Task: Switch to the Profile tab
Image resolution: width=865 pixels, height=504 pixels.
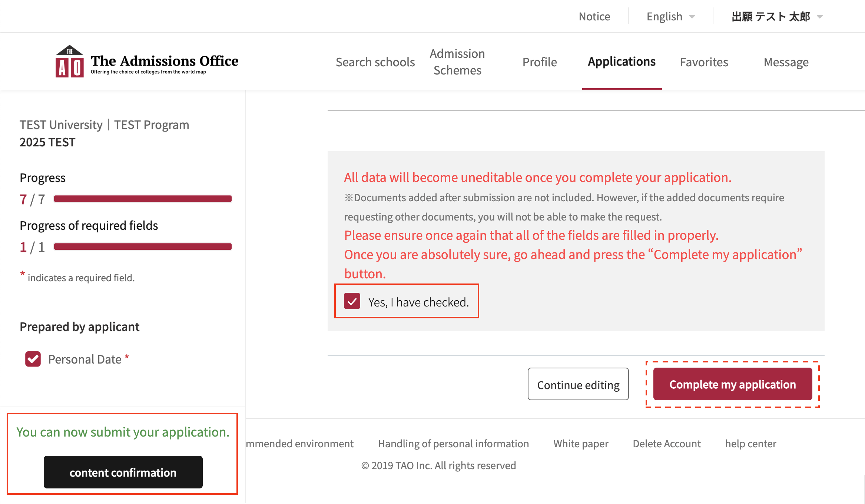Action: pyautogui.click(x=540, y=62)
